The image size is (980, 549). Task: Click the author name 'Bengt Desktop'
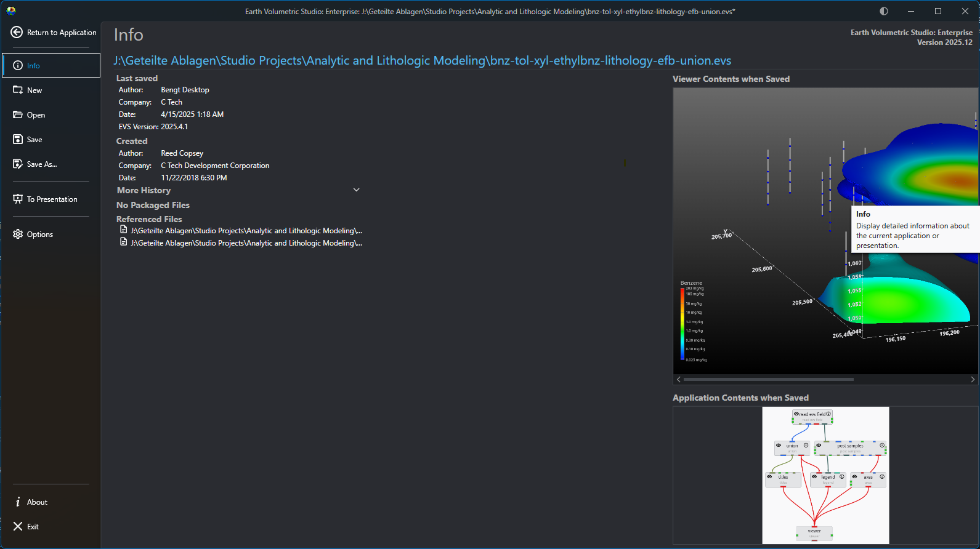click(x=185, y=90)
